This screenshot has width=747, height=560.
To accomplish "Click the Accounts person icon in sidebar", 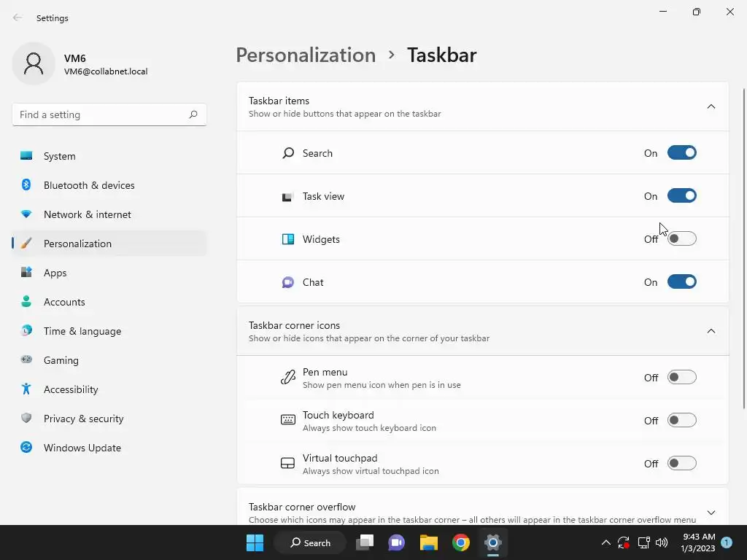I will (x=26, y=301).
